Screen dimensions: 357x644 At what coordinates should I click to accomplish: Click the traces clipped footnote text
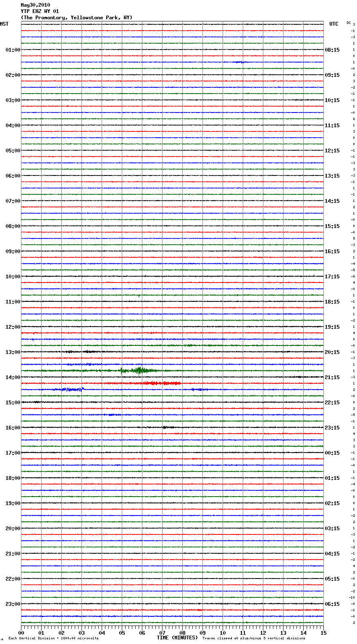(254, 638)
